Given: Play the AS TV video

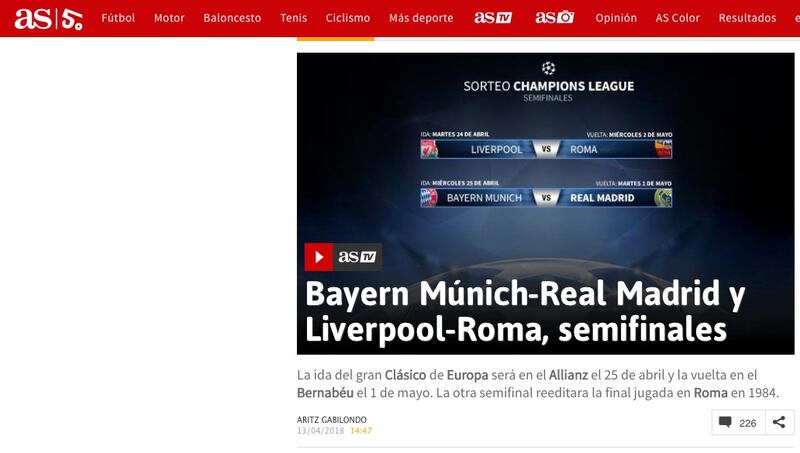Looking at the screenshot, I should (x=318, y=257).
